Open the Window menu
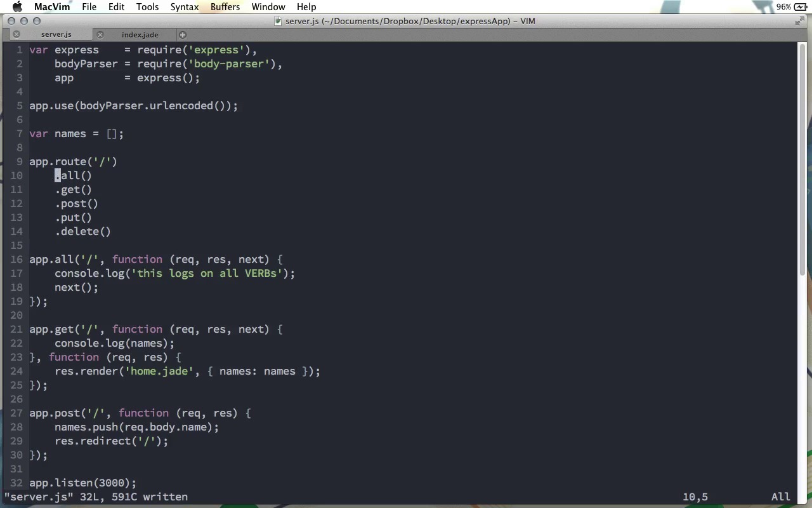 point(268,7)
